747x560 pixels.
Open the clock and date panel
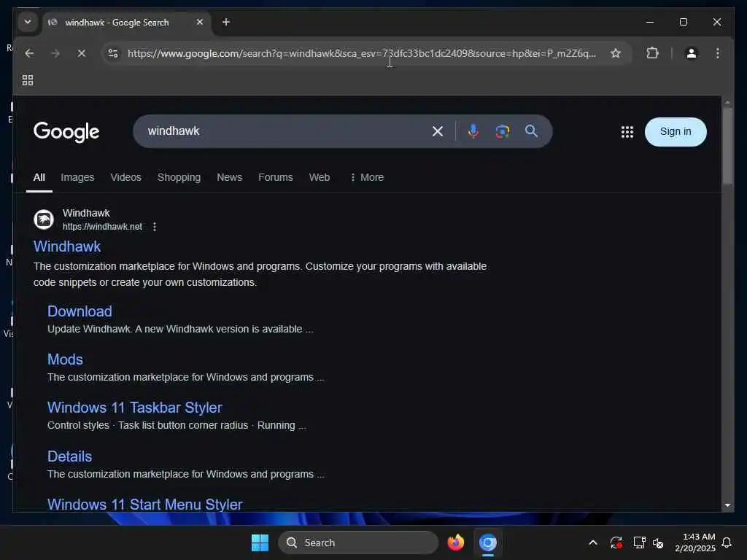pyautogui.click(x=694, y=542)
